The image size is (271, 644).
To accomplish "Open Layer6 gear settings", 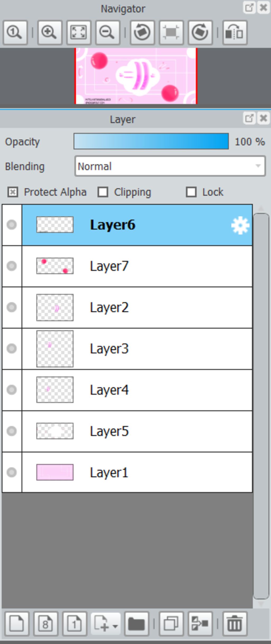I will tap(240, 225).
